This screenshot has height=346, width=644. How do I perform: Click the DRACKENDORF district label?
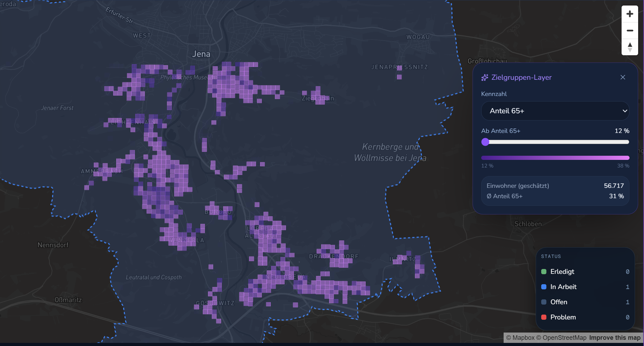334,257
